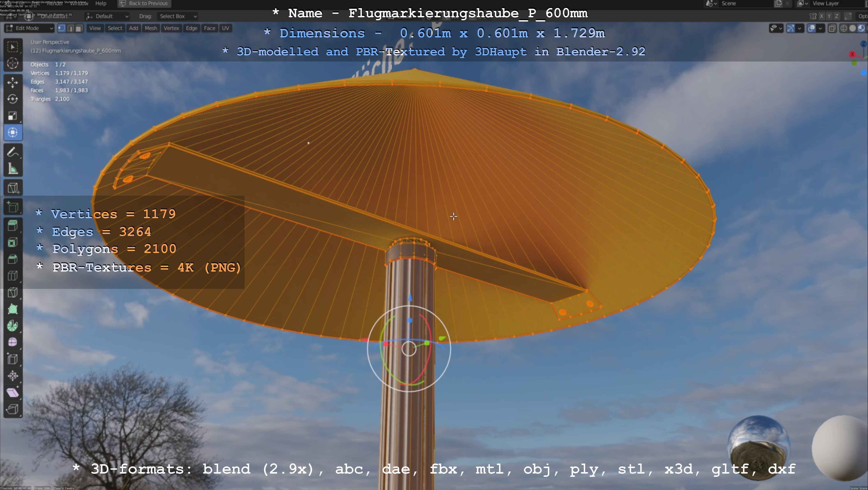Open the Select menu
Viewport: 868px width, 490px height.
coord(115,28)
